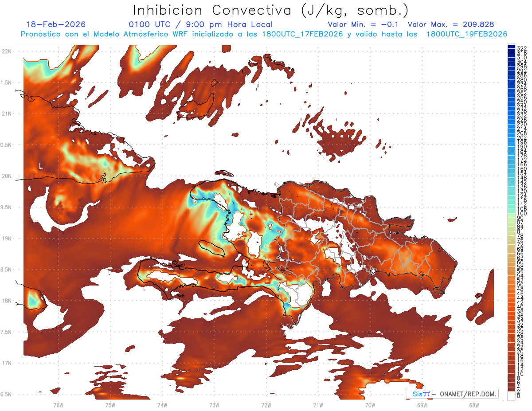Click the '208' value on the color scale
Screen dimensions: 532x411
tap(521, 133)
